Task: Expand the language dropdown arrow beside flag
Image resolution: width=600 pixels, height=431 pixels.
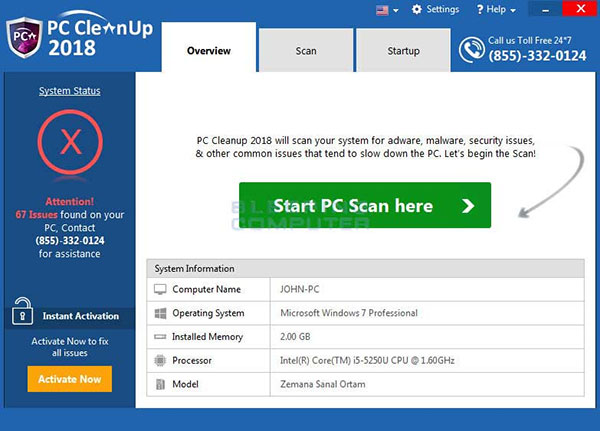Action: coord(395,11)
